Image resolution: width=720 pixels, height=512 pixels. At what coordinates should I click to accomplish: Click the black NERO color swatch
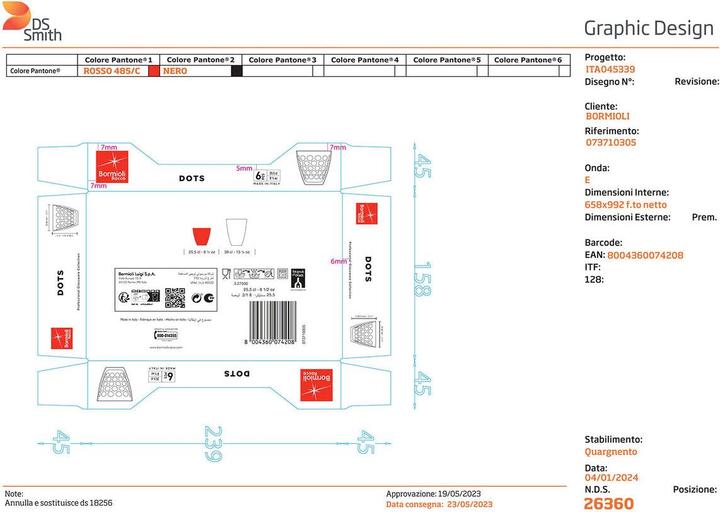click(x=236, y=71)
